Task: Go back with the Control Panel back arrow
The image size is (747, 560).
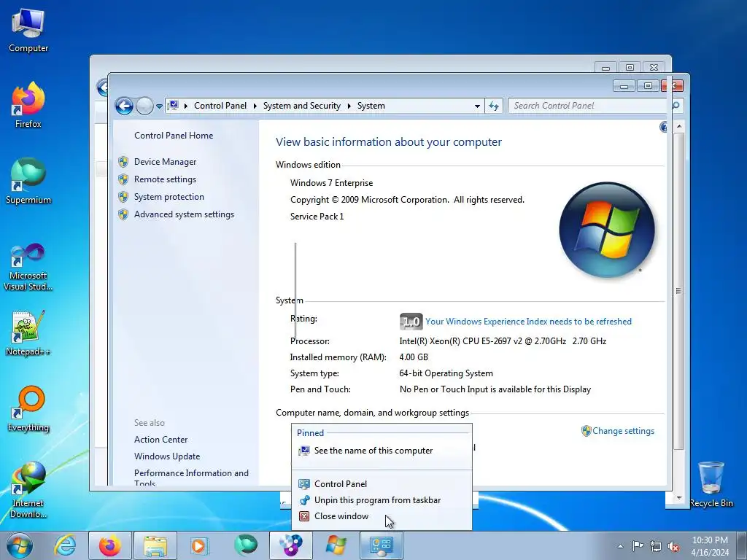Action: coord(124,106)
